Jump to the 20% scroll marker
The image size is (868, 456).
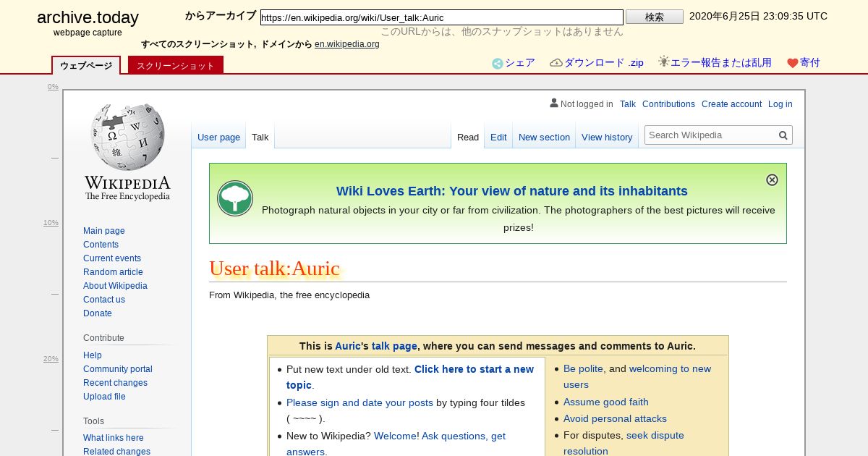click(51, 359)
